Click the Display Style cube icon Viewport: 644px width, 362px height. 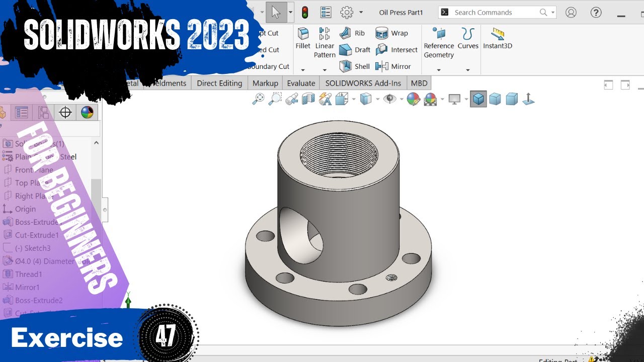pyautogui.click(x=366, y=99)
